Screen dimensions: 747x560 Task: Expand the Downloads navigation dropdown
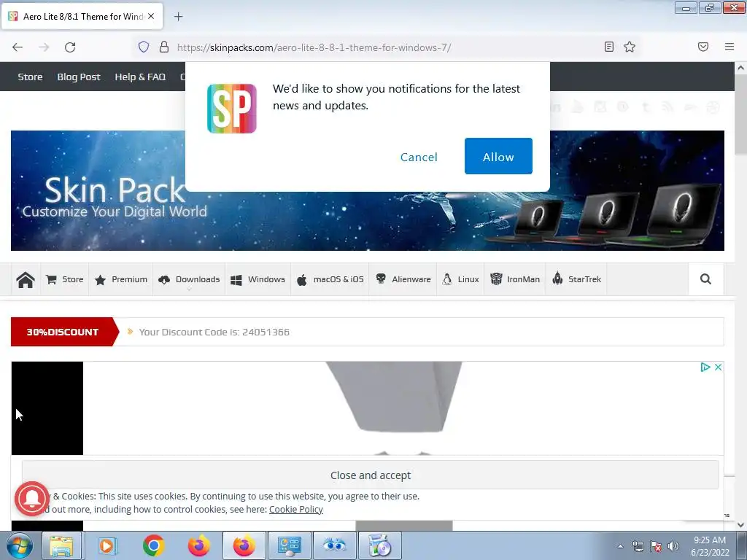click(x=189, y=279)
